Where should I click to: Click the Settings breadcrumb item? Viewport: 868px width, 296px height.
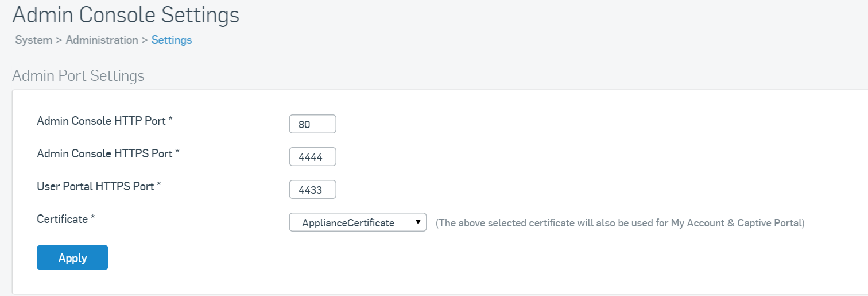(172, 40)
